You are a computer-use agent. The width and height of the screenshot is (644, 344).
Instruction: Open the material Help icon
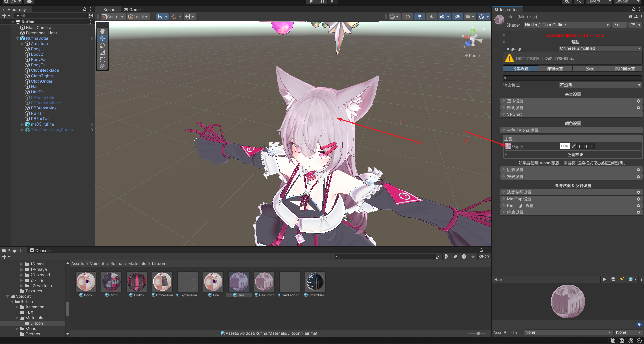coord(630,17)
